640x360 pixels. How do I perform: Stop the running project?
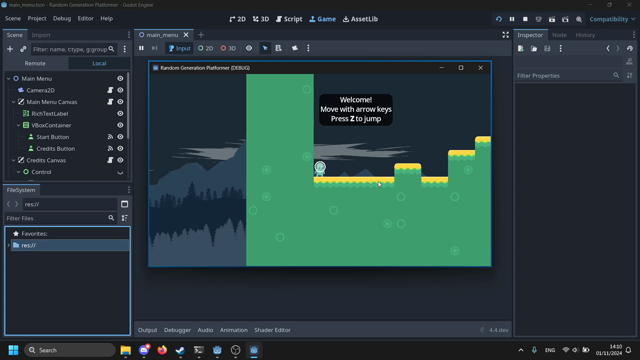pyautogui.click(x=525, y=19)
